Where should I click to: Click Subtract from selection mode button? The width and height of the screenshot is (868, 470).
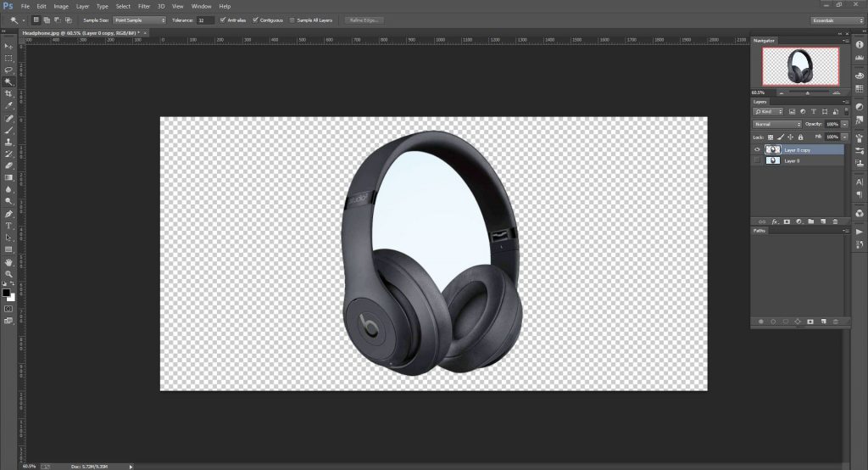point(57,20)
